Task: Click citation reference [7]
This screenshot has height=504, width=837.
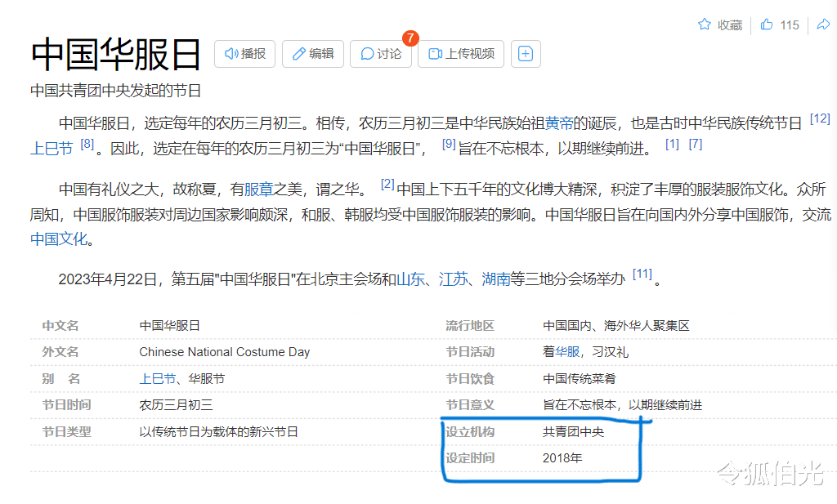Action: tap(695, 144)
